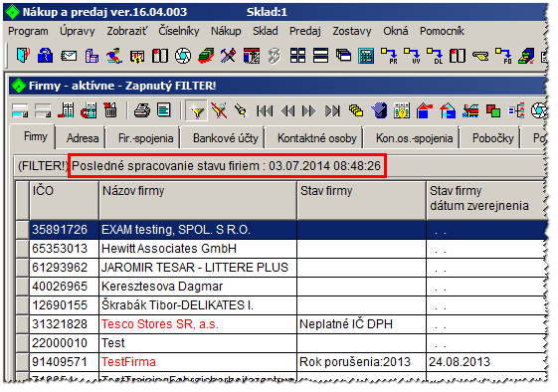Select the Hewitt Associates GmbH row

[x=281, y=249]
